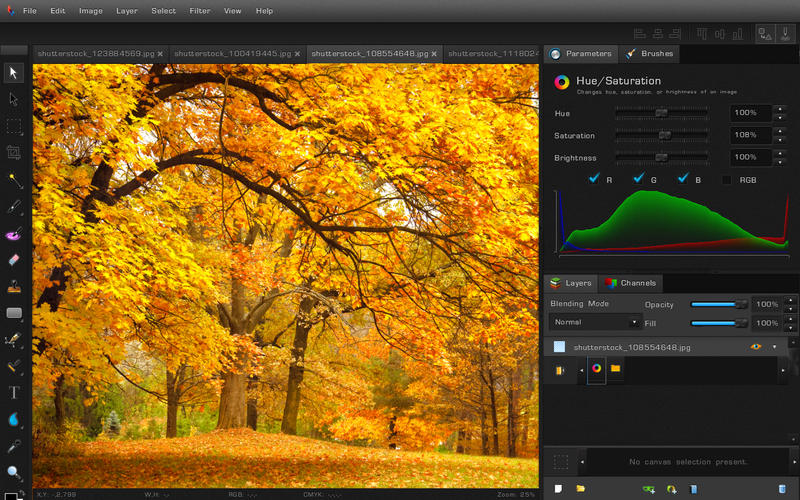Click the Hue slider handle

coord(661,113)
